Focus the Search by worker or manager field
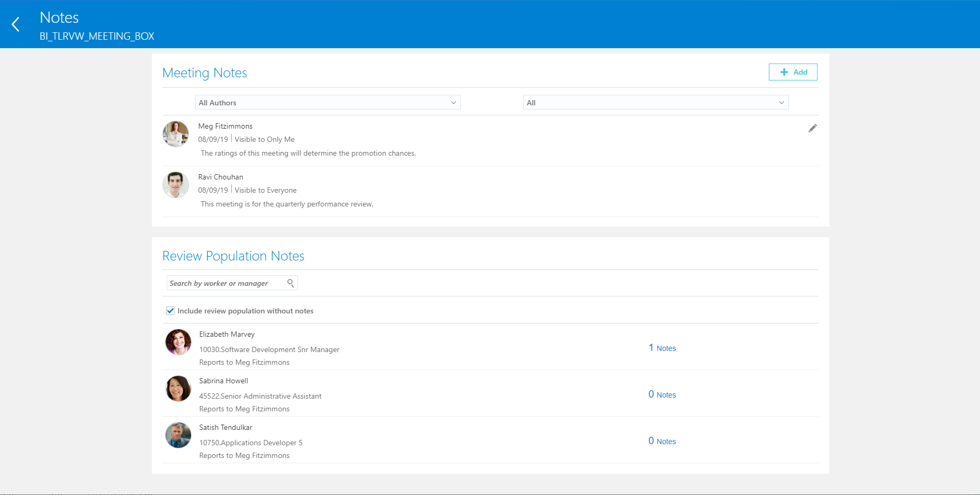Image resolution: width=980 pixels, height=495 pixels. click(x=232, y=283)
